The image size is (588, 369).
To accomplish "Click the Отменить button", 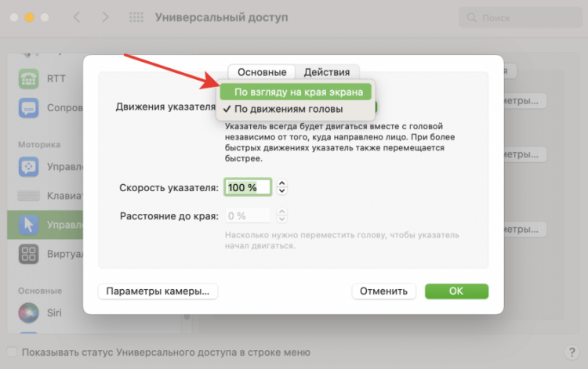I will coord(383,291).
